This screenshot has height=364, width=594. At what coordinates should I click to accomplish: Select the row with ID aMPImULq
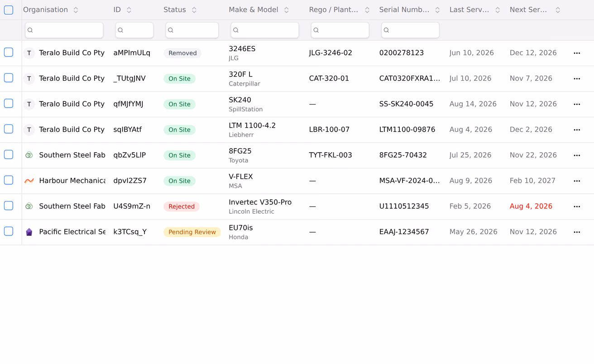click(9, 53)
